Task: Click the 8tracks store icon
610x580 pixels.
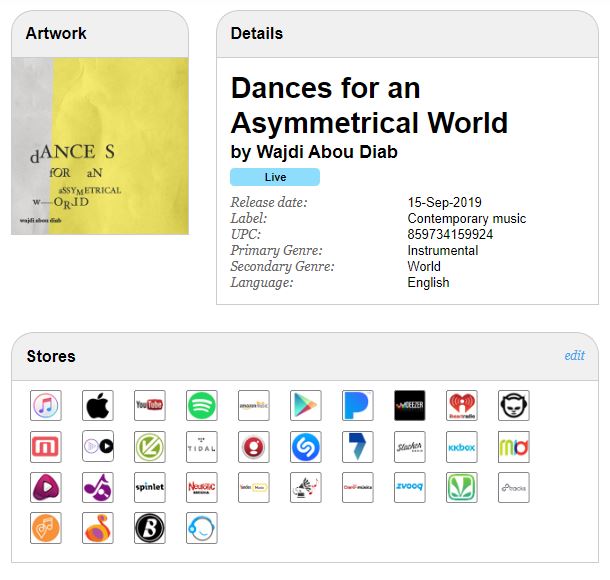Action: tap(514, 487)
